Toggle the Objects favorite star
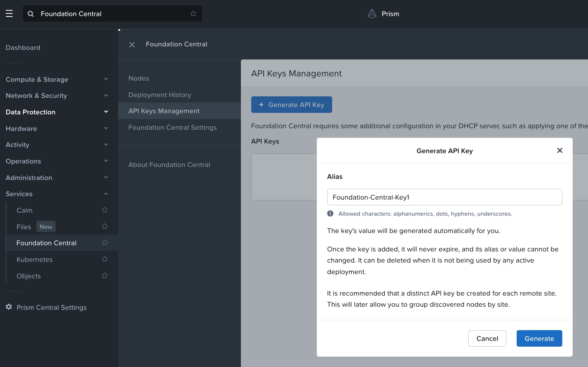 pyautogui.click(x=105, y=276)
